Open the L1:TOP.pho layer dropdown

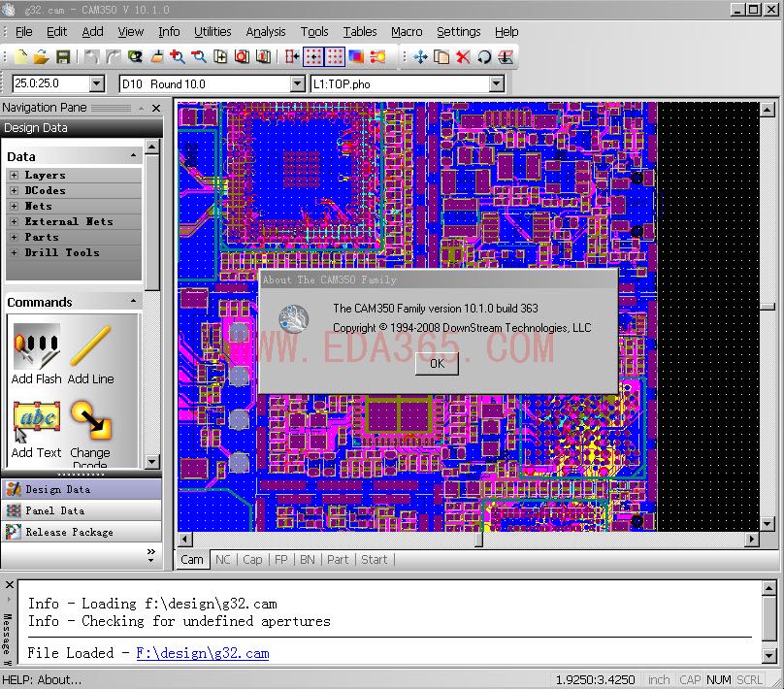click(497, 83)
